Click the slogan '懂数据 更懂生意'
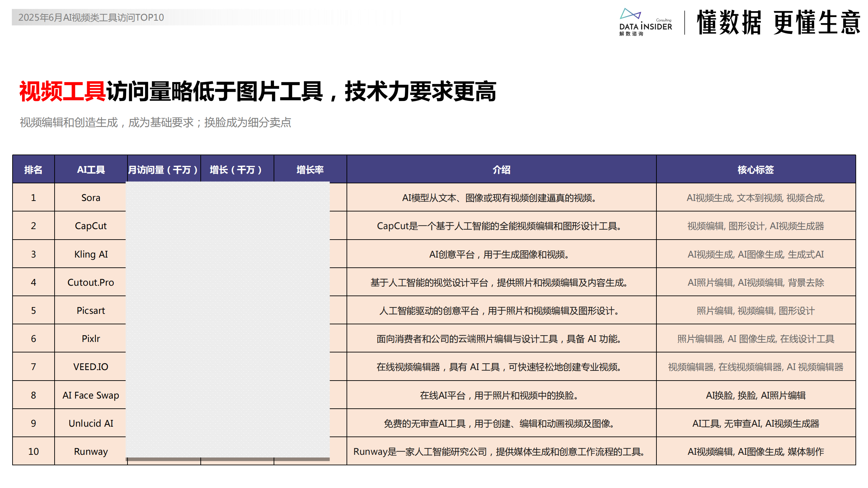 pyautogui.click(x=778, y=22)
